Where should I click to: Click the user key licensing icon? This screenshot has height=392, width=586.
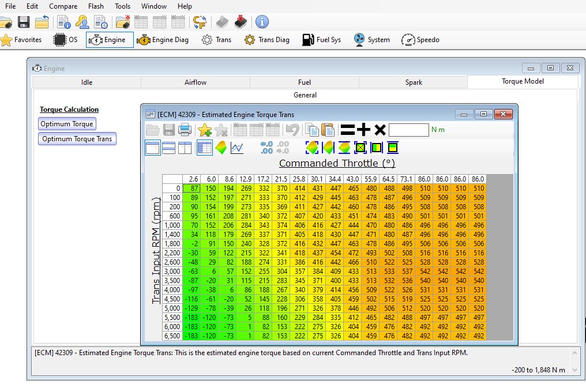[82, 22]
